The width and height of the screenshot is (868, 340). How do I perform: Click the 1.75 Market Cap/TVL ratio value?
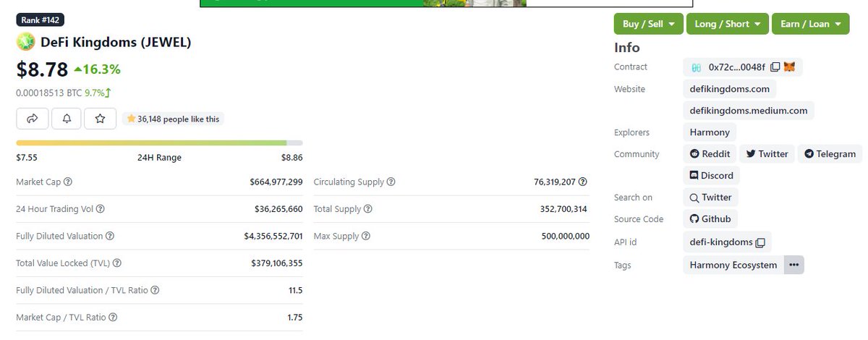[294, 317]
